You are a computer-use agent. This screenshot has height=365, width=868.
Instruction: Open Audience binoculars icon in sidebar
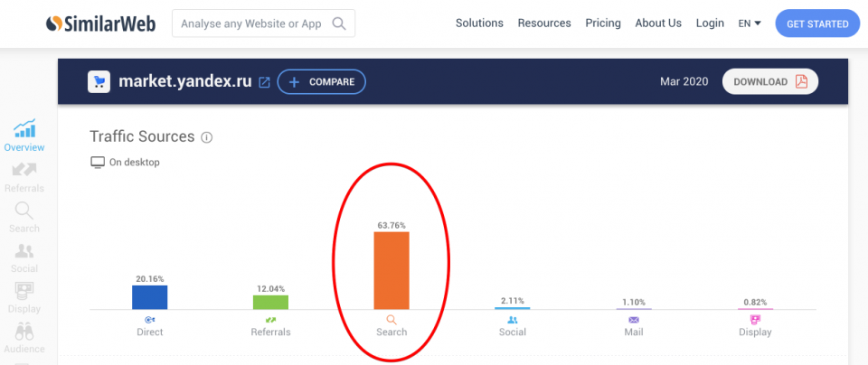pos(24,332)
